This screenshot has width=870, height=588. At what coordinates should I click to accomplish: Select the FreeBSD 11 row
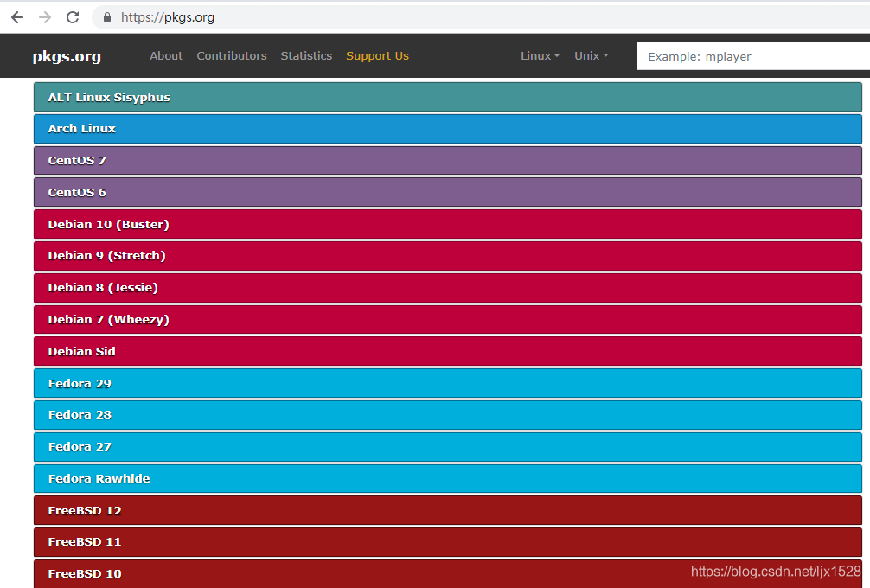tap(448, 542)
